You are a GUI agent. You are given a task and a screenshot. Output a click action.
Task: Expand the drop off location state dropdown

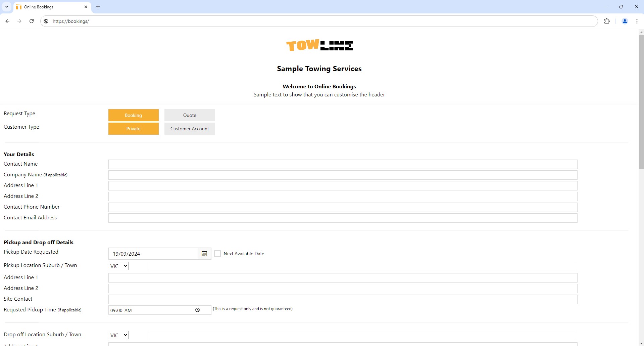[118, 335]
